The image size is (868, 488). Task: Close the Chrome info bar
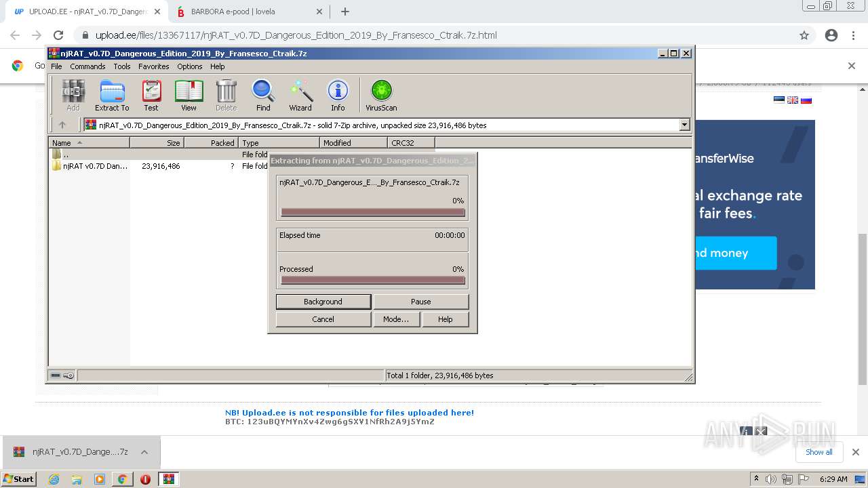point(852,66)
